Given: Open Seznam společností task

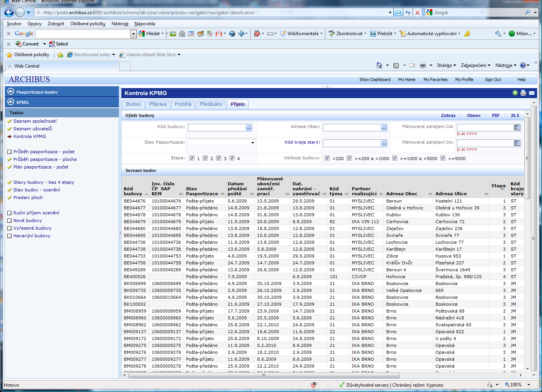Looking at the screenshot, I should click(x=35, y=121).
